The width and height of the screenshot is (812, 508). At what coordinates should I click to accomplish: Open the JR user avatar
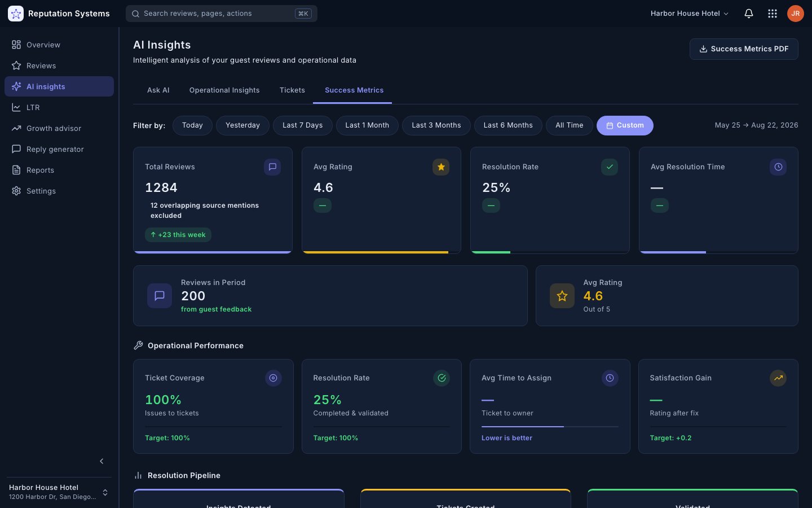point(796,14)
